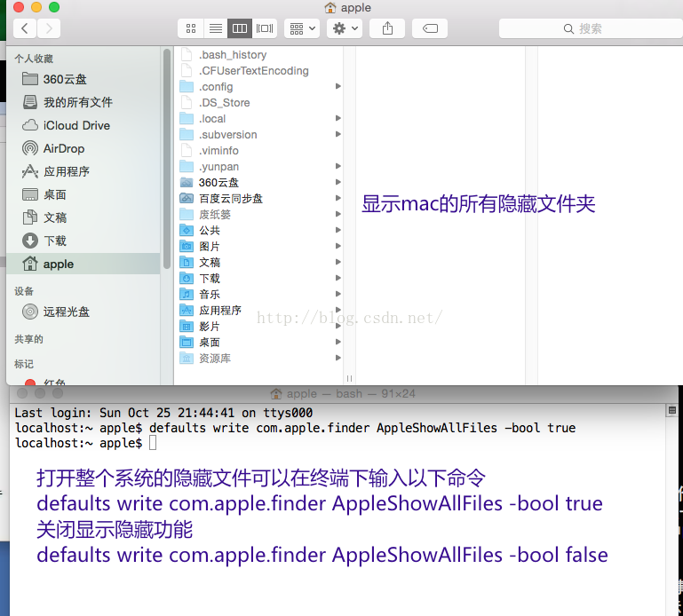Go forward with the Finder forward arrow
This screenshot has width=683, height=616.
coord(49,28)
